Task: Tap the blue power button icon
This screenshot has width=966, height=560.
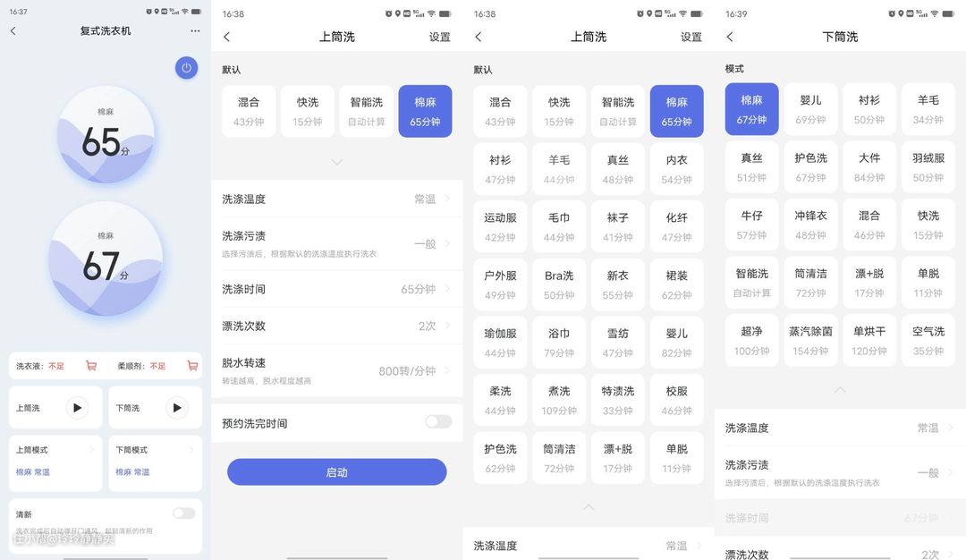Action: coord(186,68)
